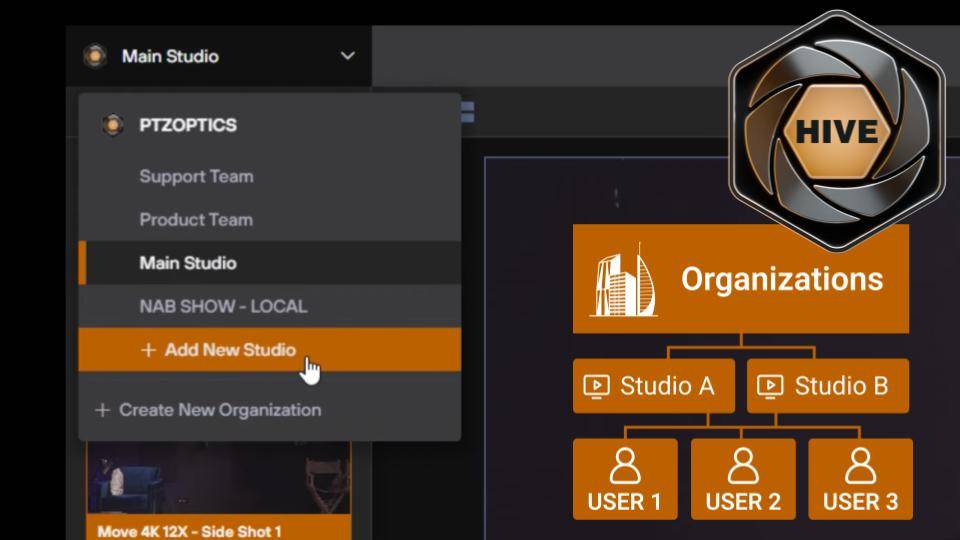This screenshot has width=960, height=540.
Task: Click the monitor play icon beside Studio B
Action: tap(770, 386)
